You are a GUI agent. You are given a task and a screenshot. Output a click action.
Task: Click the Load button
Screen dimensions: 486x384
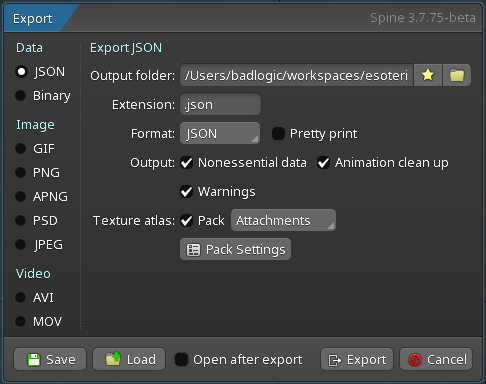tap(129, 359)
